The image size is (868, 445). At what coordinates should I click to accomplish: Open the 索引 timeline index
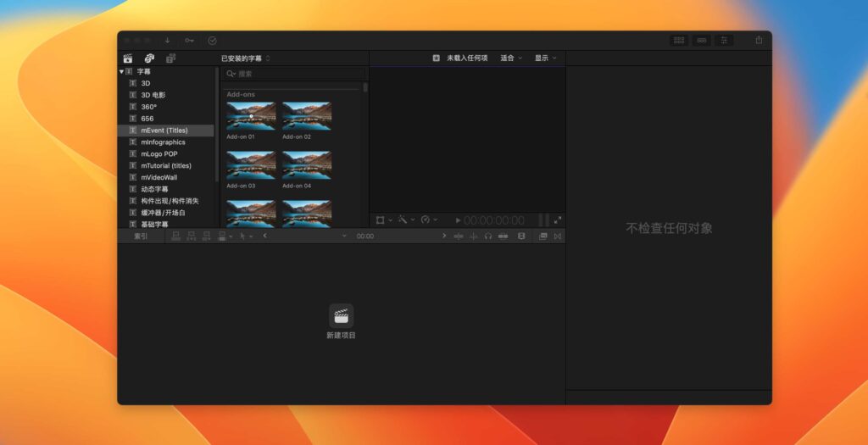click(142, 236)
